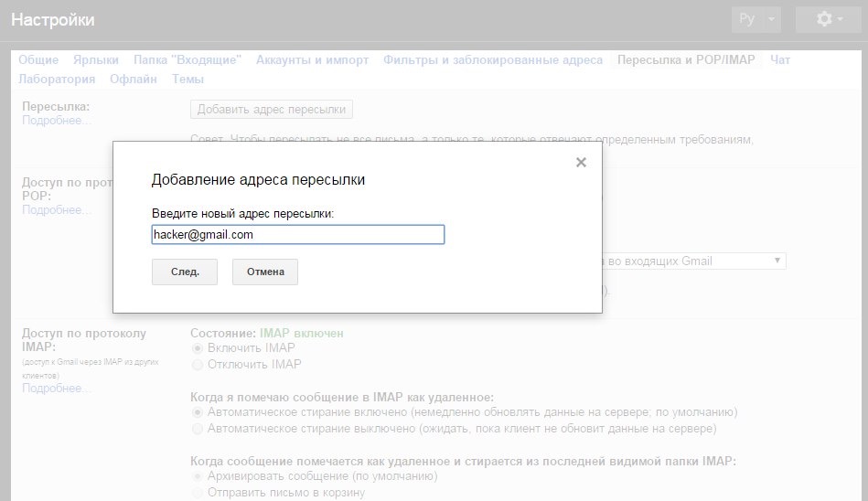Open the settings gear menu
Viewport: 868px width, 501px height.
click(x=828, y=19)
